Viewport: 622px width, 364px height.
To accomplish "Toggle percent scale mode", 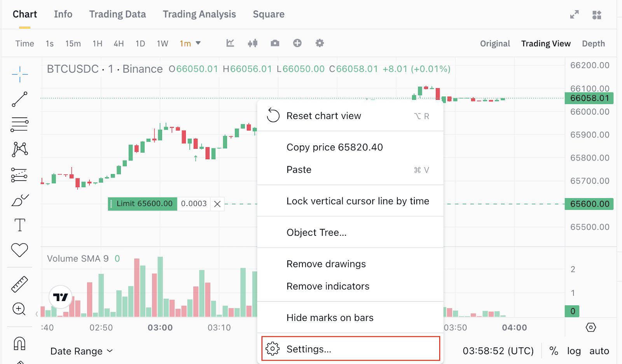I will (554, 351).
